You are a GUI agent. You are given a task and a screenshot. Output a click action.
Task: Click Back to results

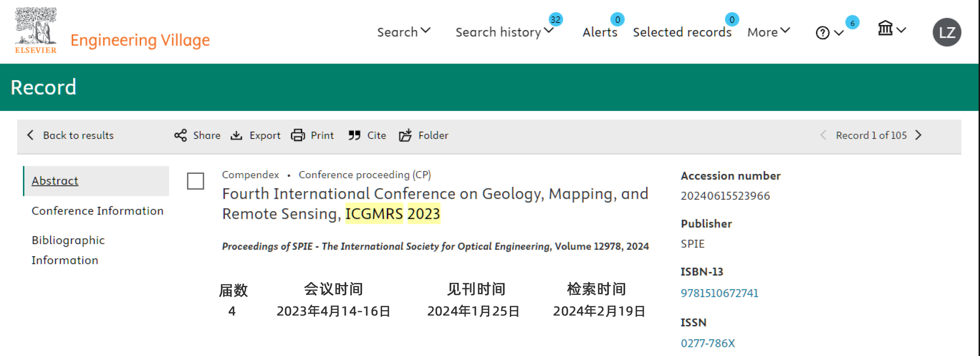[x=78, y=135]
